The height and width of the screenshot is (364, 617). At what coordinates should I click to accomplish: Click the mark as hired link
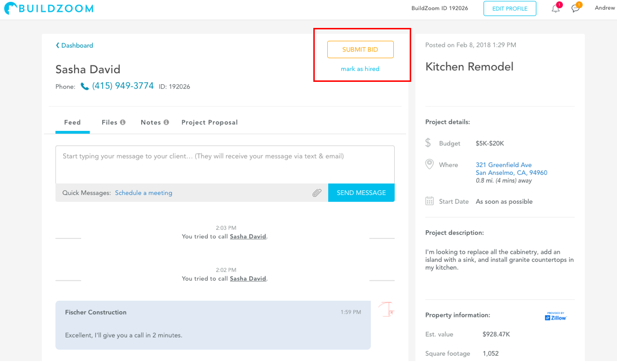360,69
